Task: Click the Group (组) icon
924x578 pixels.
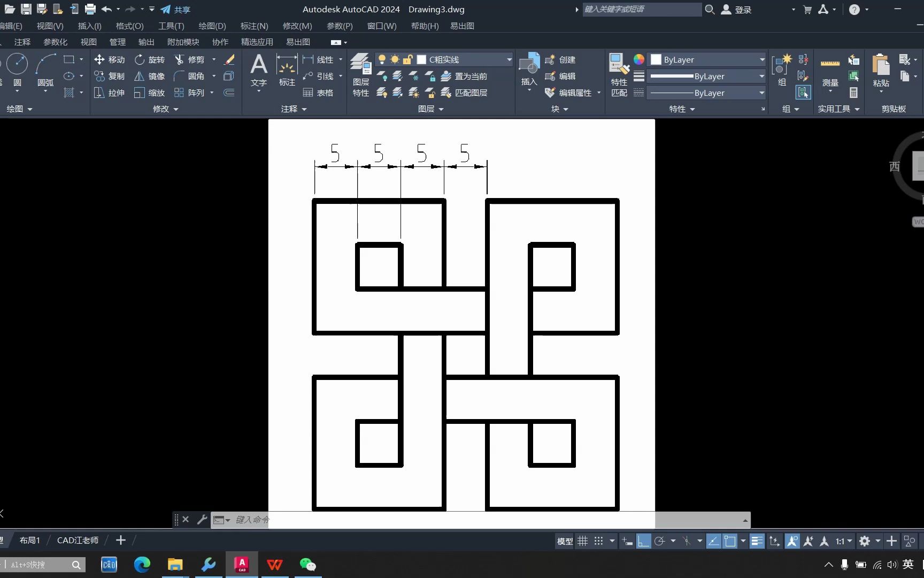Action: pyautogui.click(x=782, y=70)
